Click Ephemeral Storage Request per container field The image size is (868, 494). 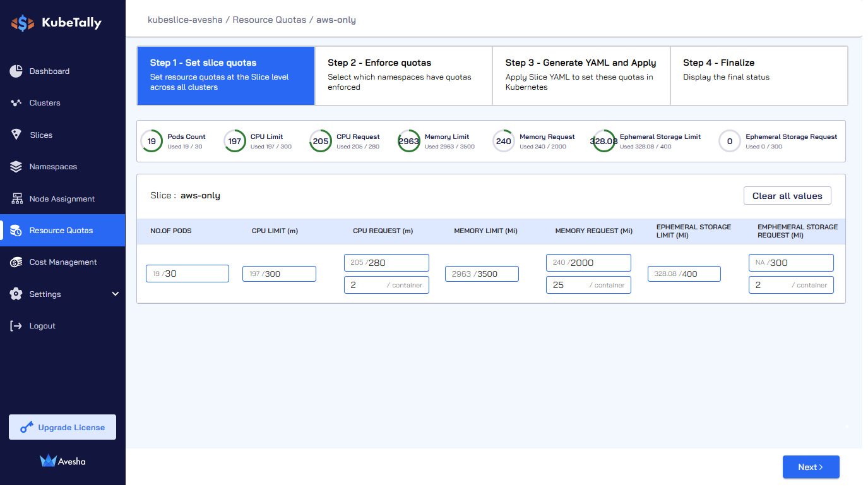point(791,285)
